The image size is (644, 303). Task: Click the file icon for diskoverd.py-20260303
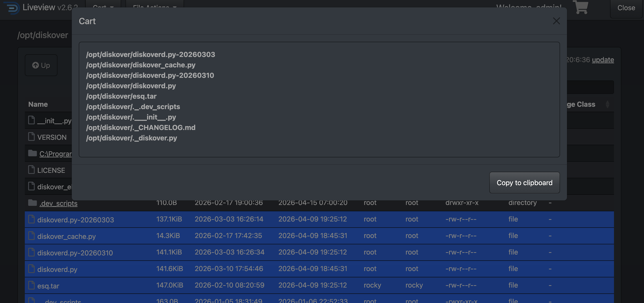point(31,219)
